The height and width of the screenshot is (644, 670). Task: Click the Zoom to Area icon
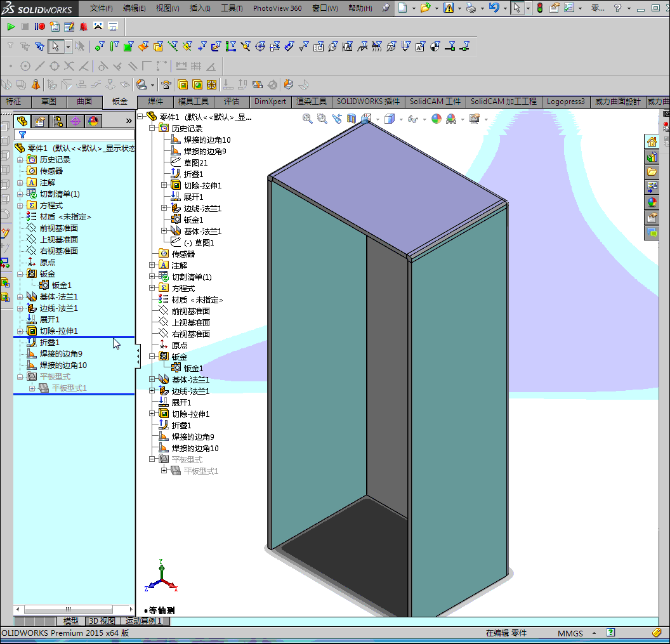(322, 119)
